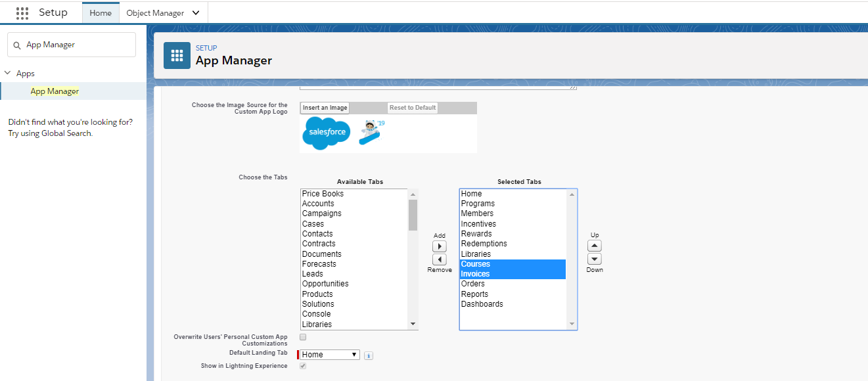The height and width of the screenshot is (381, 868).
Task: Open the App Launcher dots grid
Action: click(22, 12)
